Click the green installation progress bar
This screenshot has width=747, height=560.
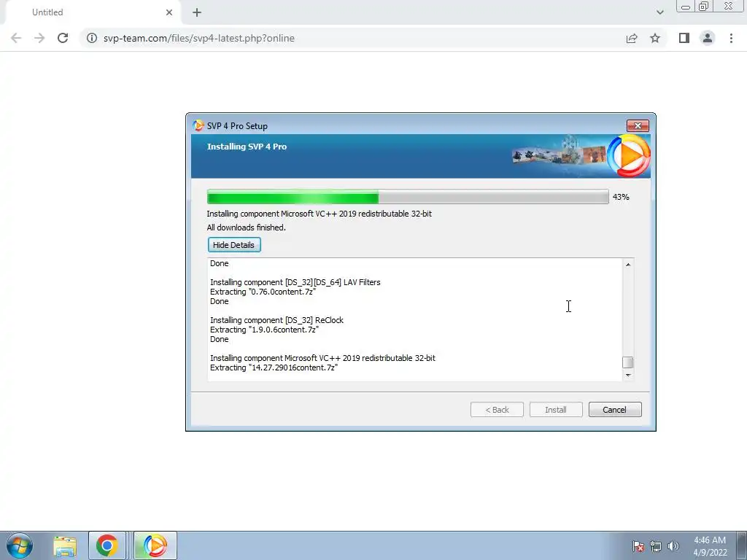tap(407, 197)
